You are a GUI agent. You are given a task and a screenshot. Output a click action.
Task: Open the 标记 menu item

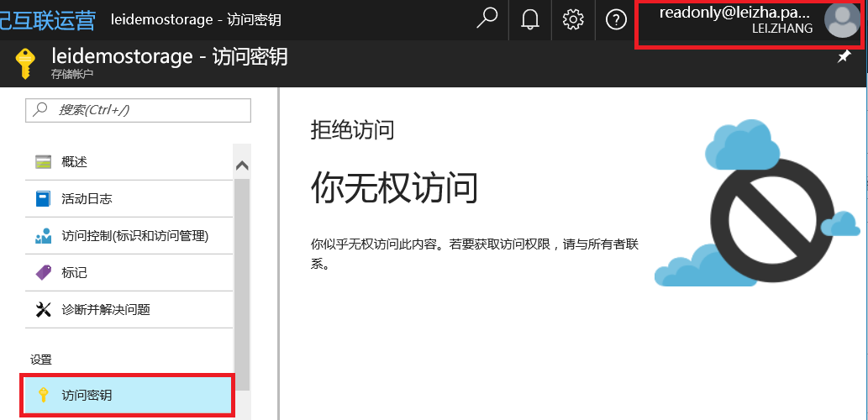pyautogui.click(x=129, y=272)
